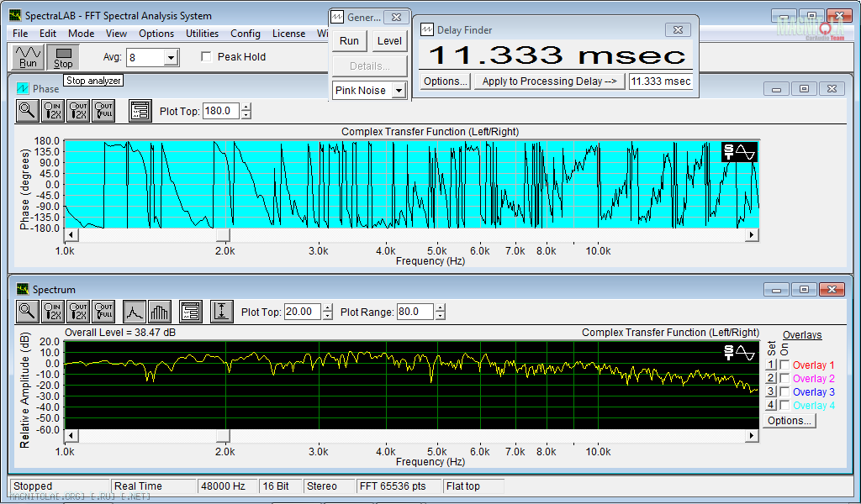Close the Delay Finder window
The image size is (861, 504).
coord(679,29)
